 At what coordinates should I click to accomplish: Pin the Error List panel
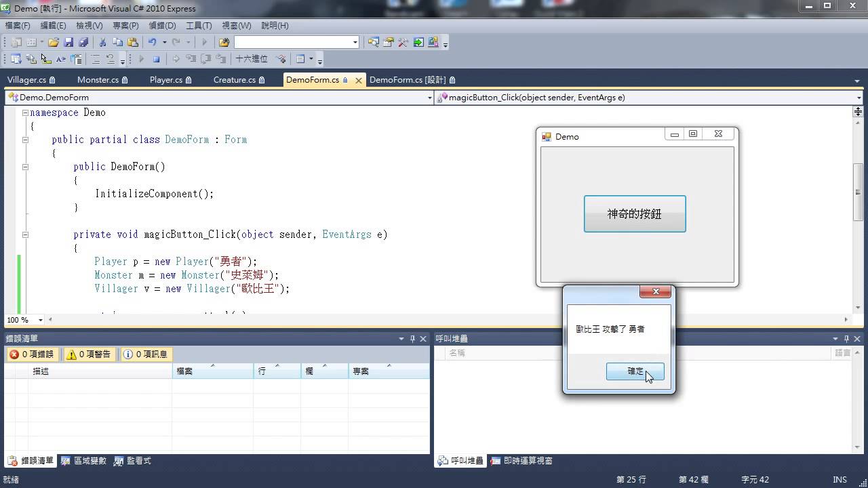pyautogui.click(x=412, y=339)
